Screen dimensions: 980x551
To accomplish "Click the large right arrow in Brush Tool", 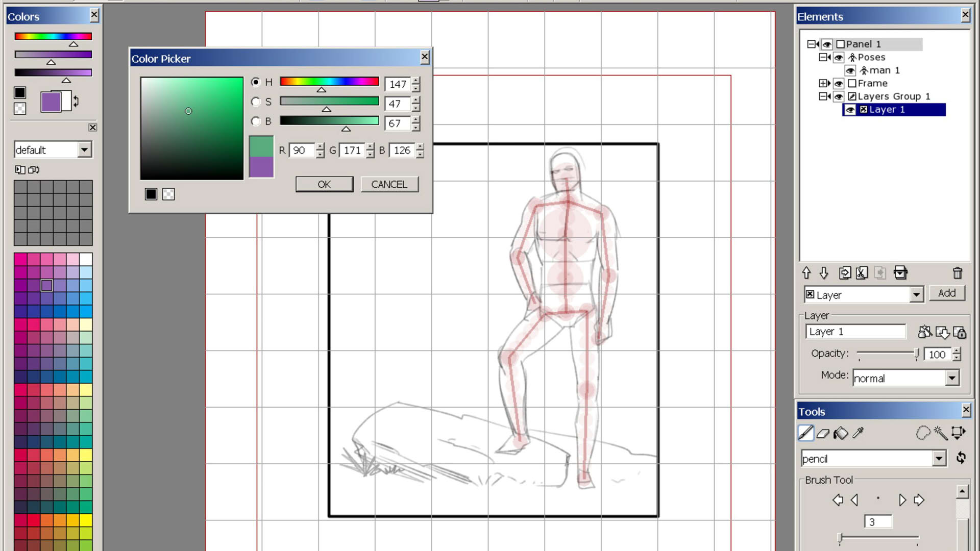I will click(919, 500).
